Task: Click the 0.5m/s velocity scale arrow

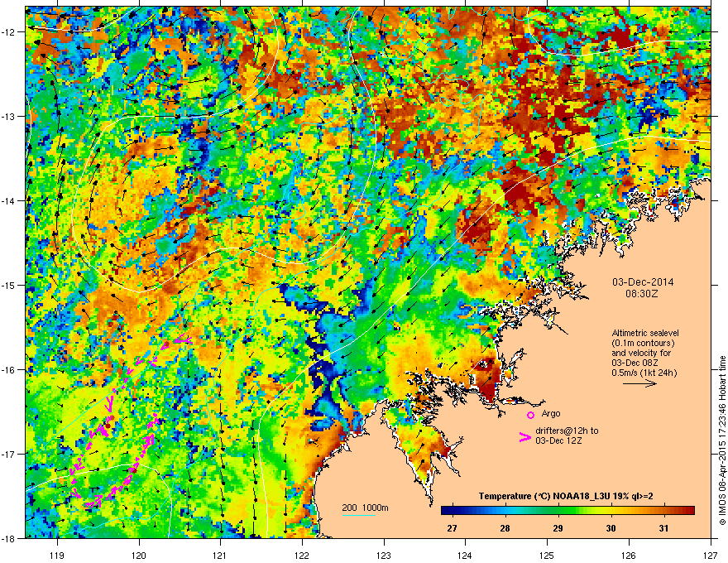Action: point(639,383)
